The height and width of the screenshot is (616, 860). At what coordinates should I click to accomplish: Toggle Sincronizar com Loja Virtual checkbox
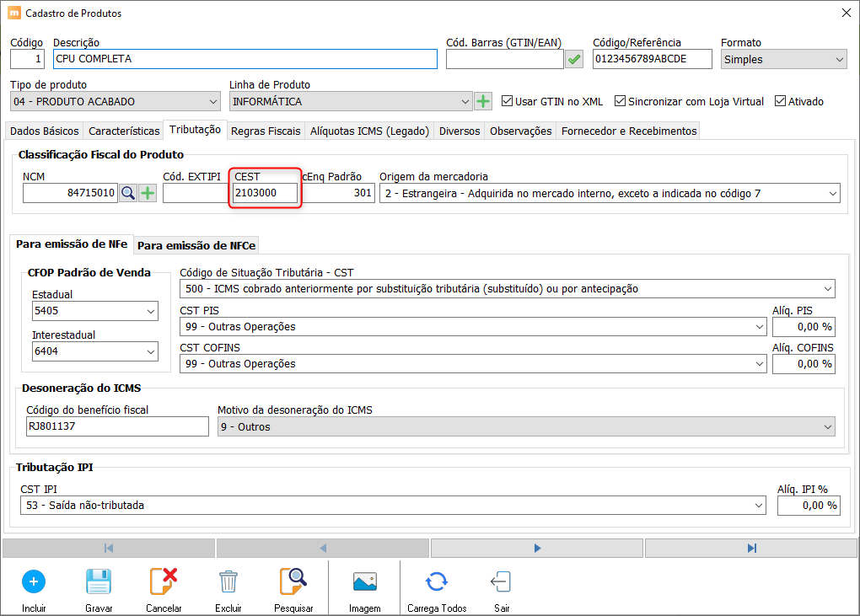[x=620, y=101]
